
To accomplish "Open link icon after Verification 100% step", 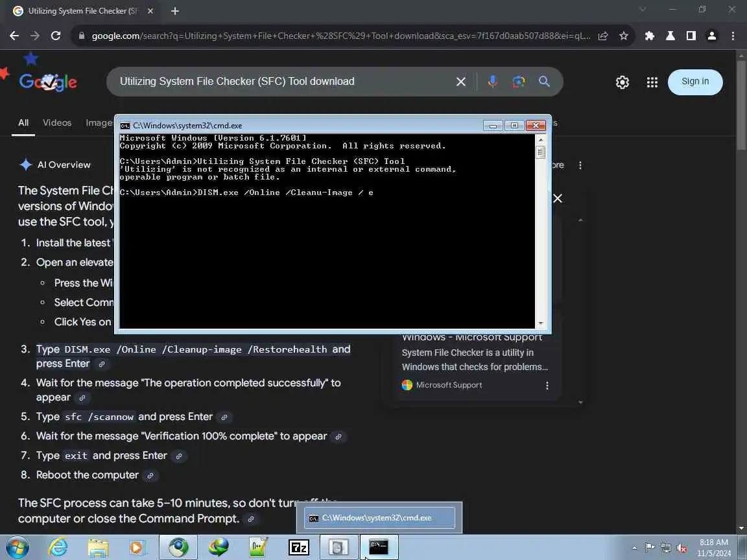I will [x=338, y=437].
